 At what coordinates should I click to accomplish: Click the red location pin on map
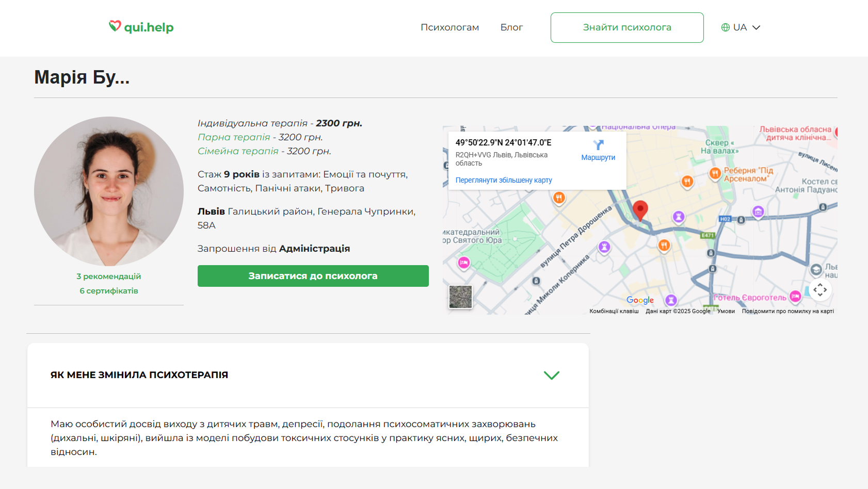tap(640, 209)
